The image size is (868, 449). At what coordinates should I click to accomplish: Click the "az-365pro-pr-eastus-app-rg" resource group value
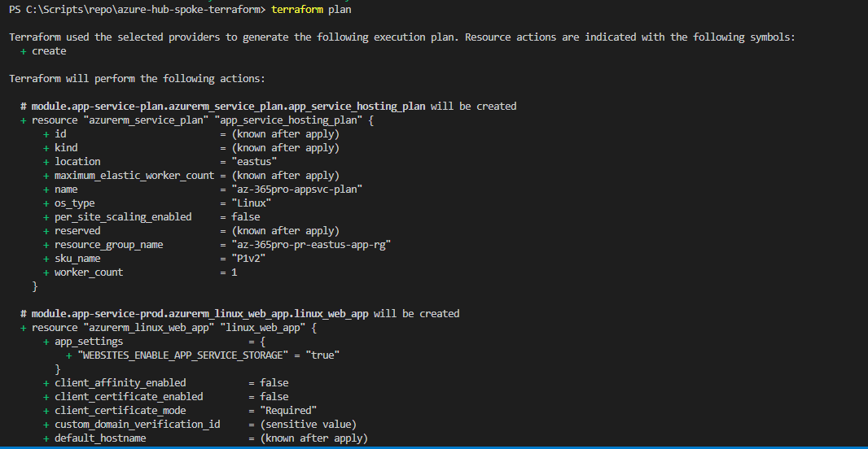(x=311, y=244)
